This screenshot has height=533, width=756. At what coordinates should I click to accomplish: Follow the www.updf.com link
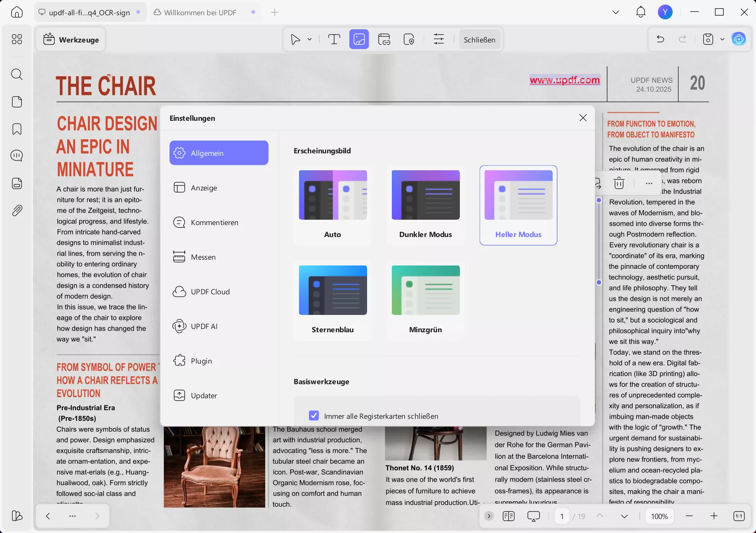(565, 80)
